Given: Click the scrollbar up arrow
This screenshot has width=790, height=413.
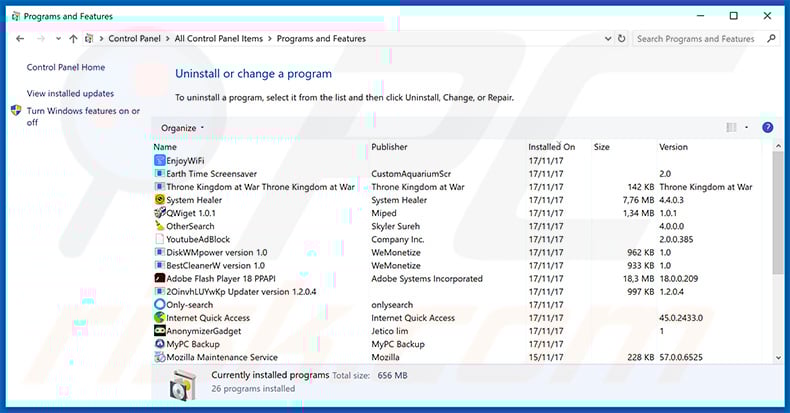Looking at the screenshot, I should click(x=778, y=146).
